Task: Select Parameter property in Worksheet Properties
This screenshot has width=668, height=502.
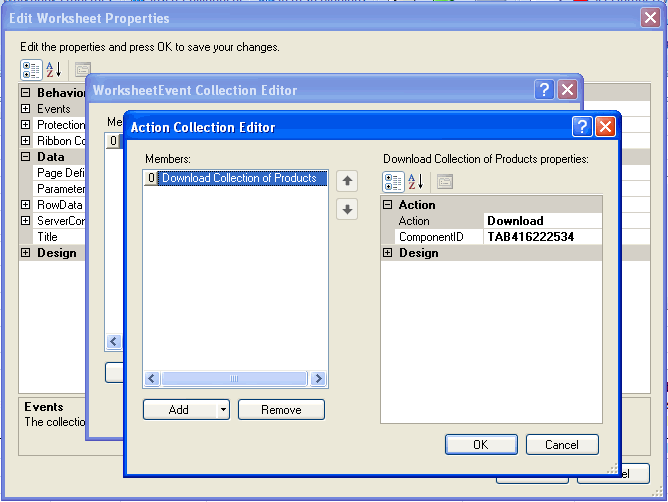Action: click(x=60, y=189)
